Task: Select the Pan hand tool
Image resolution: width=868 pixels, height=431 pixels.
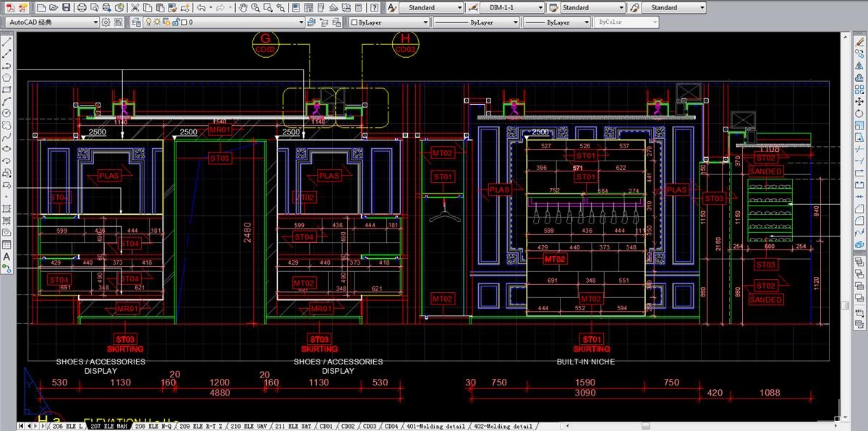Action: [243, 7]
